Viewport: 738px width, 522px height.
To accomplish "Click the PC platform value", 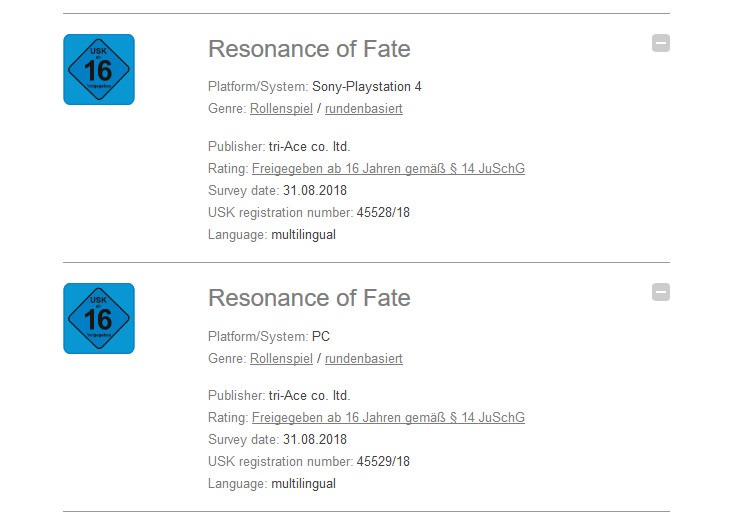I will tap(321, 337).
